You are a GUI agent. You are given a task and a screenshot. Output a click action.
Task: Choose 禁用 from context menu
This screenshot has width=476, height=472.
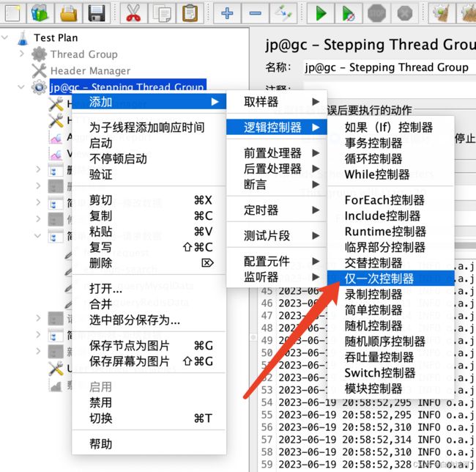(149, 403)
